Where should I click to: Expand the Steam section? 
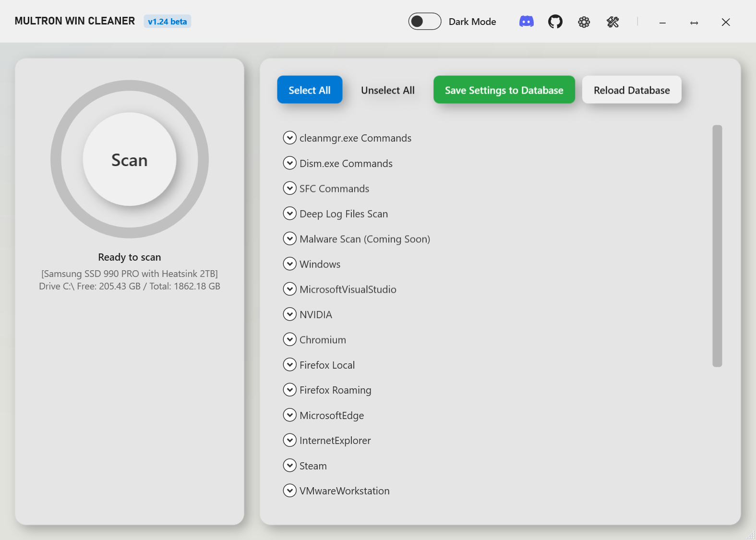289,466
